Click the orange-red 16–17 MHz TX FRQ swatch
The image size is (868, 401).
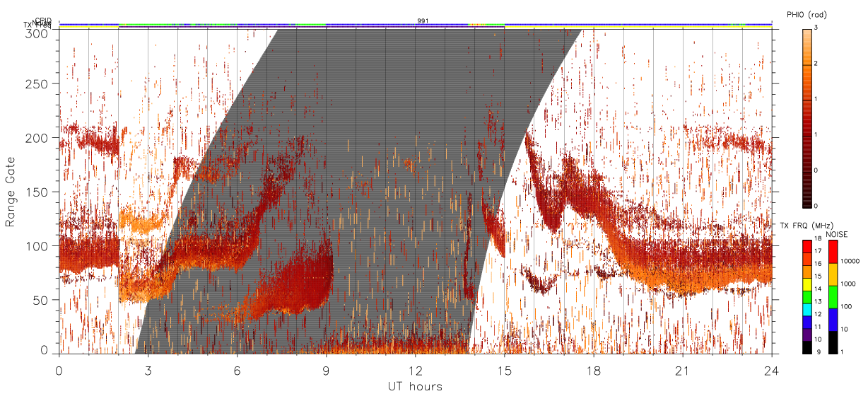pyautogui.click(x=807, y=260)
